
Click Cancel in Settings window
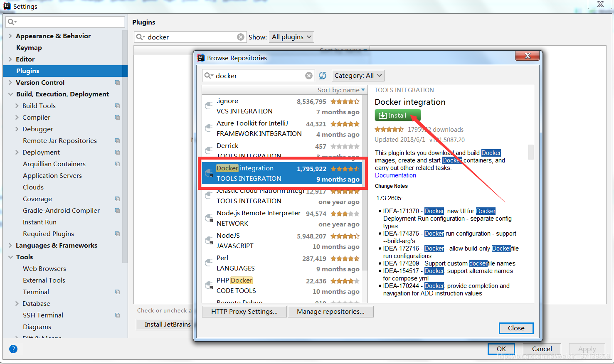click(542, 349)
